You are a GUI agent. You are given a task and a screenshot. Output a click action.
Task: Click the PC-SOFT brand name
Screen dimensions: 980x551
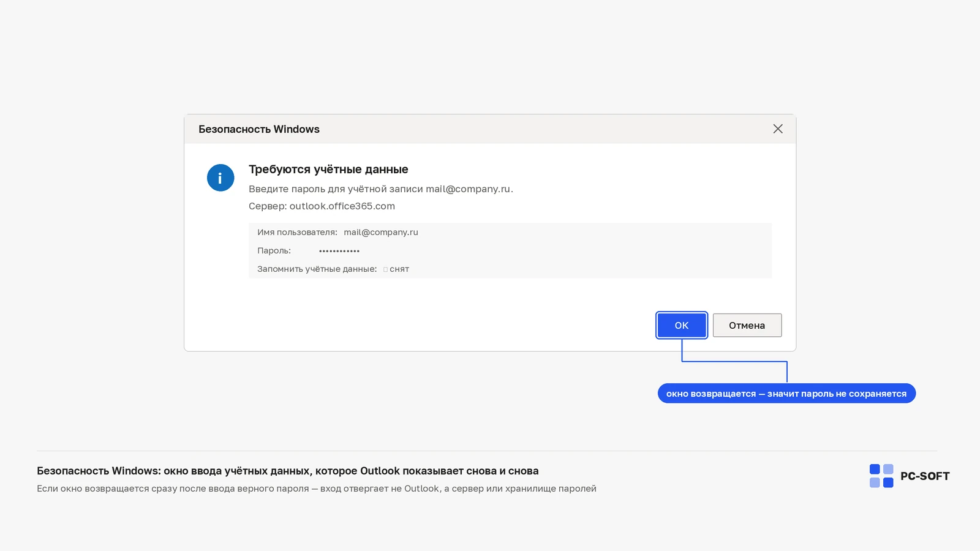coord(925,476)
